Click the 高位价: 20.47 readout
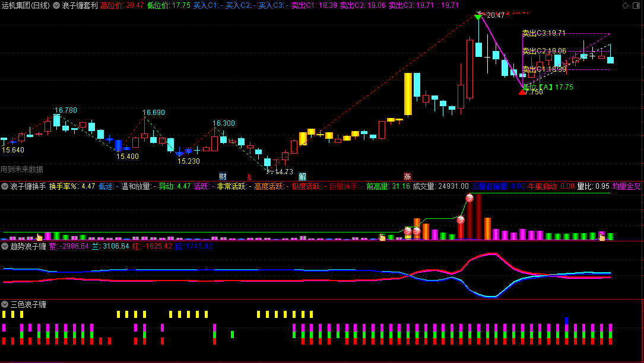This screenshot has width=644, height=363. click(x=122, y=6)
